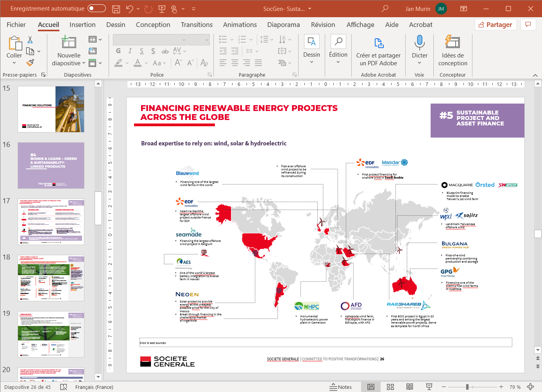Switch to the Conception tab
Screen dimensions: 542x392
tap(153, 25)
